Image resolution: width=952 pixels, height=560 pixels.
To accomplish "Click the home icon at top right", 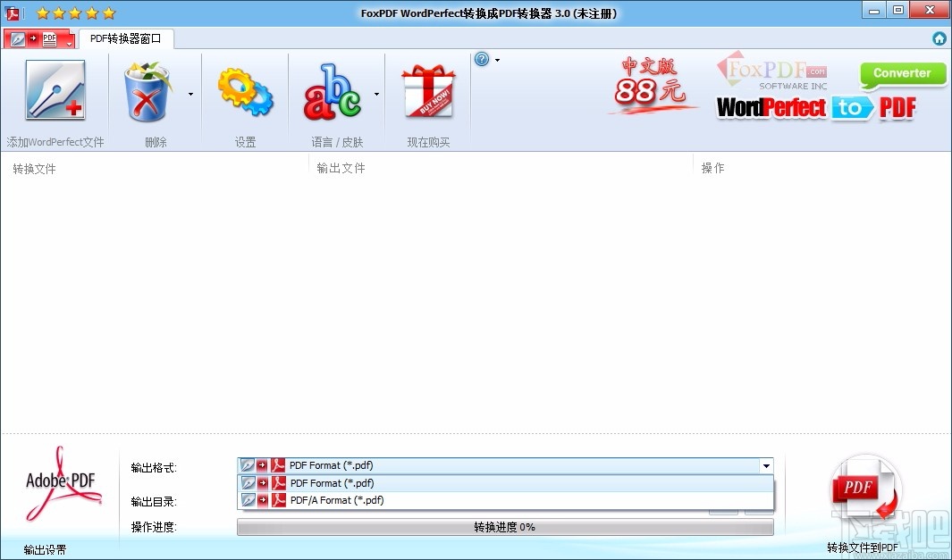I will coord(939,38).
